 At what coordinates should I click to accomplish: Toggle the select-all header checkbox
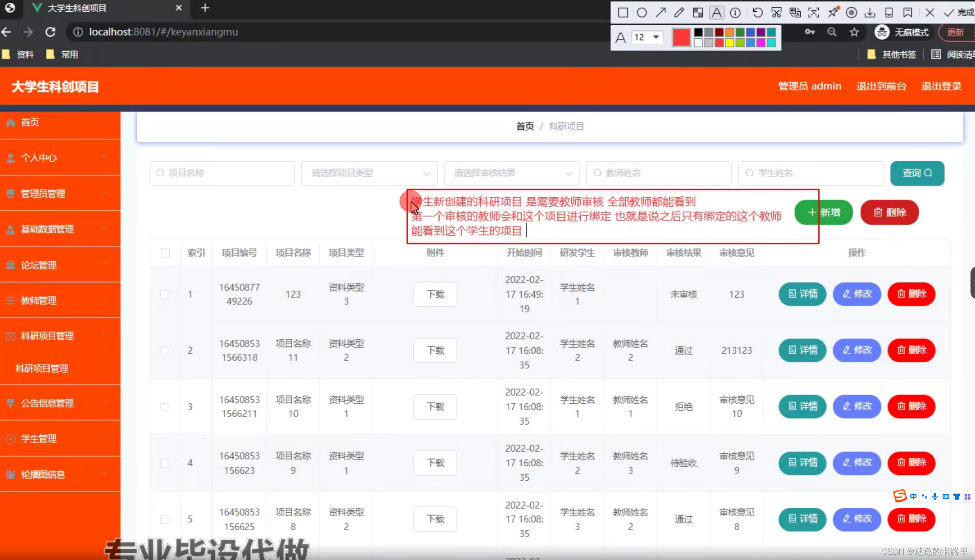[165, 253]
